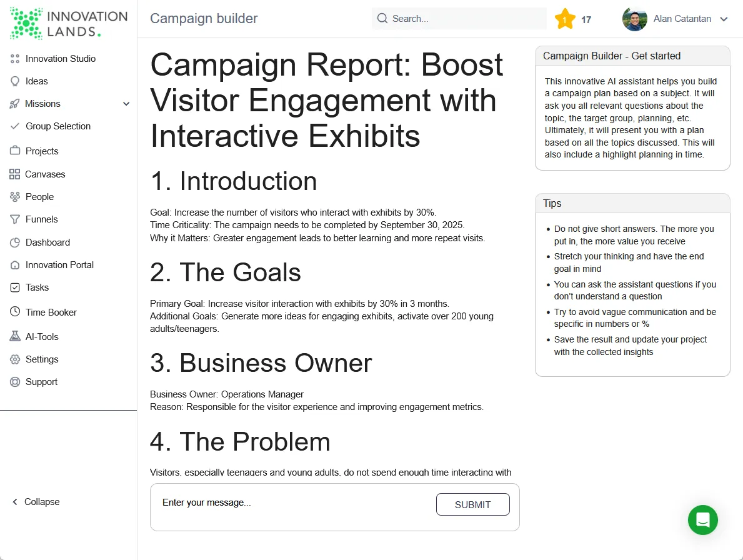Go to Projects in sidebar
743x560 pixels.
42,151
